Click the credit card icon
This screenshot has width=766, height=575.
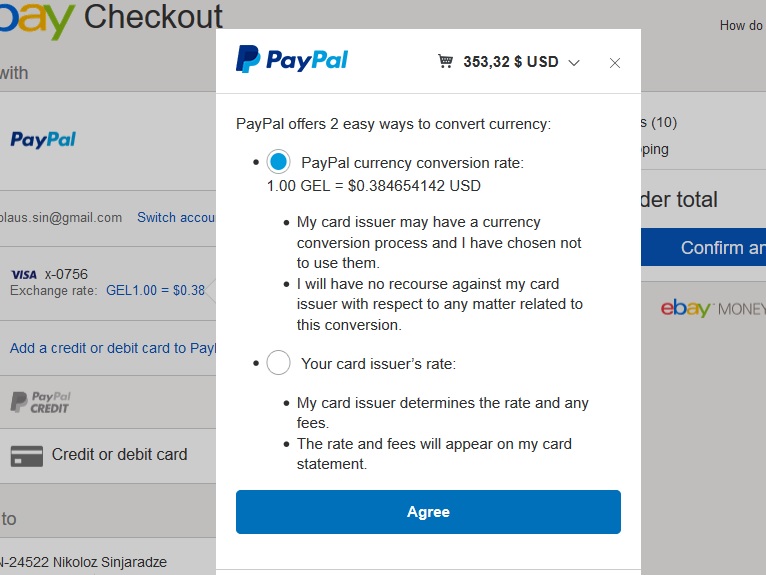click(26, 456)
